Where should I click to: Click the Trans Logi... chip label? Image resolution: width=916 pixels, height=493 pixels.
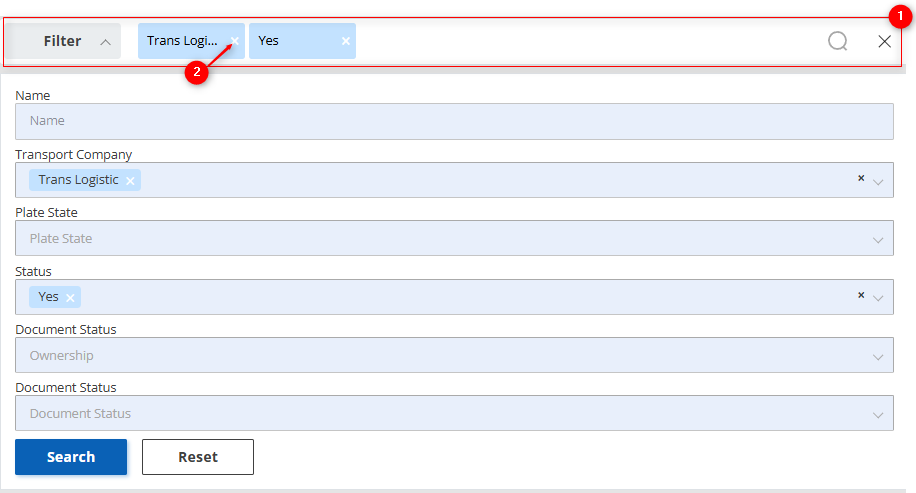(182, 41)
